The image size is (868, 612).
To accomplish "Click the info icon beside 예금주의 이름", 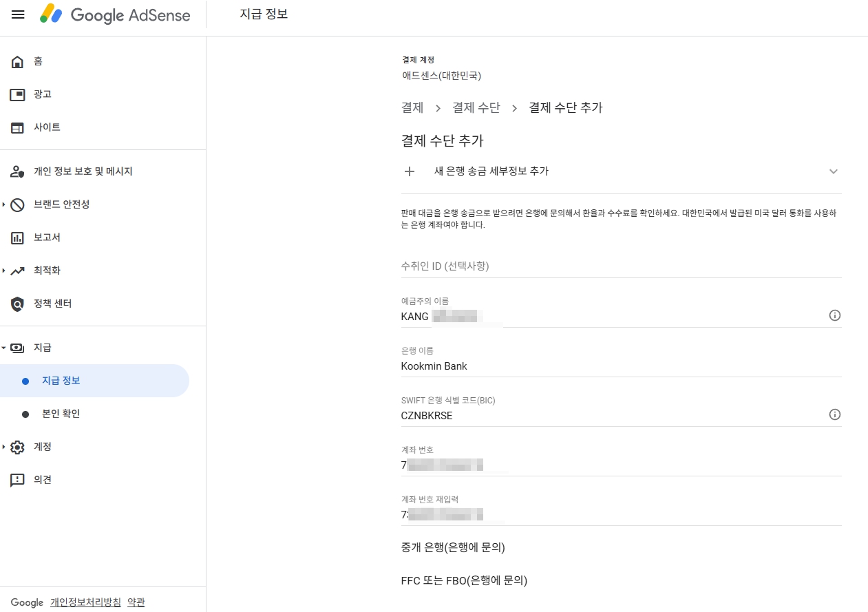I will 835,315.
